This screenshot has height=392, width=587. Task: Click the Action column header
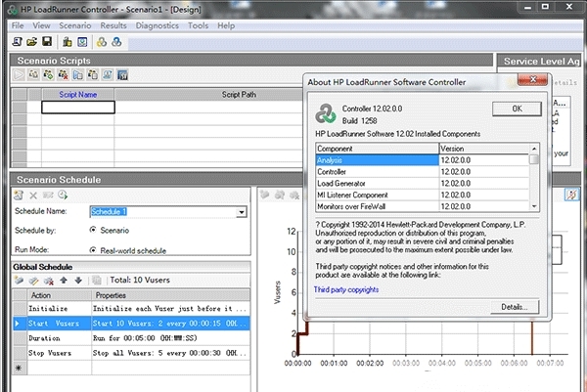[60, 295]
